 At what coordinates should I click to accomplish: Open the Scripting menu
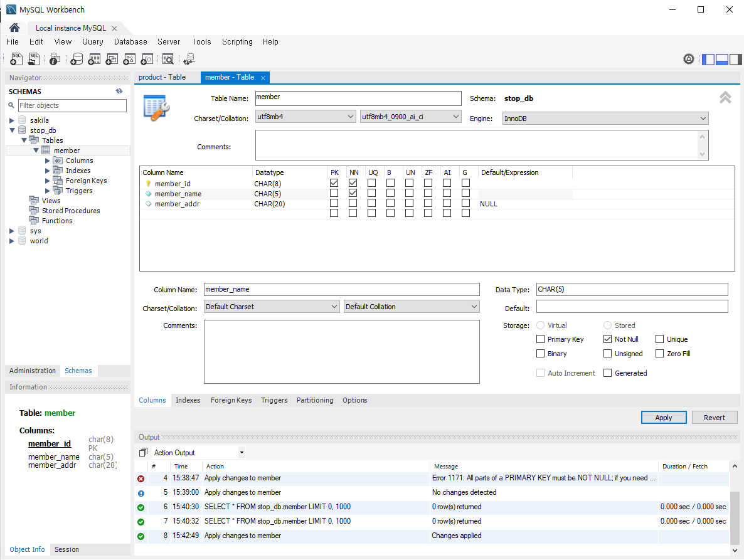[237, 42]
